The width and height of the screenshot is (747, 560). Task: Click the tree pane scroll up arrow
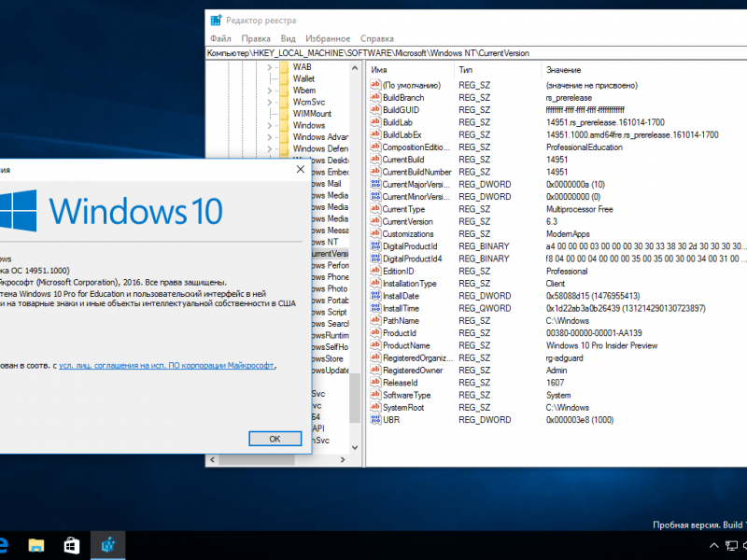coord(355,68)
